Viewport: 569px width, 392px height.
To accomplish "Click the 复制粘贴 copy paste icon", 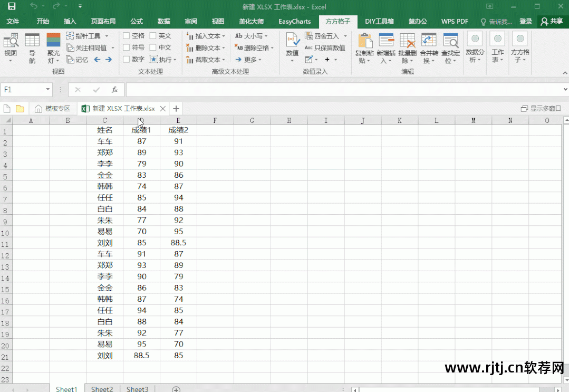I will pos(365,40).
